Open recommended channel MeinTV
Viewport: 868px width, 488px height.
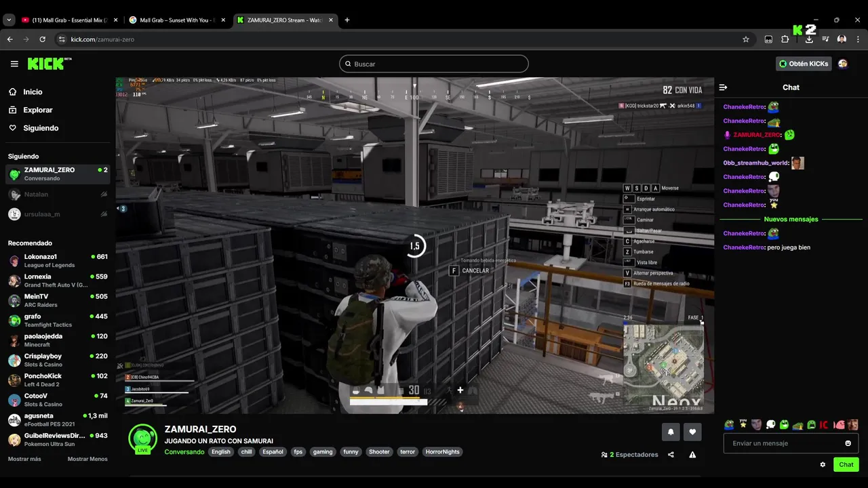click(58, 300)
